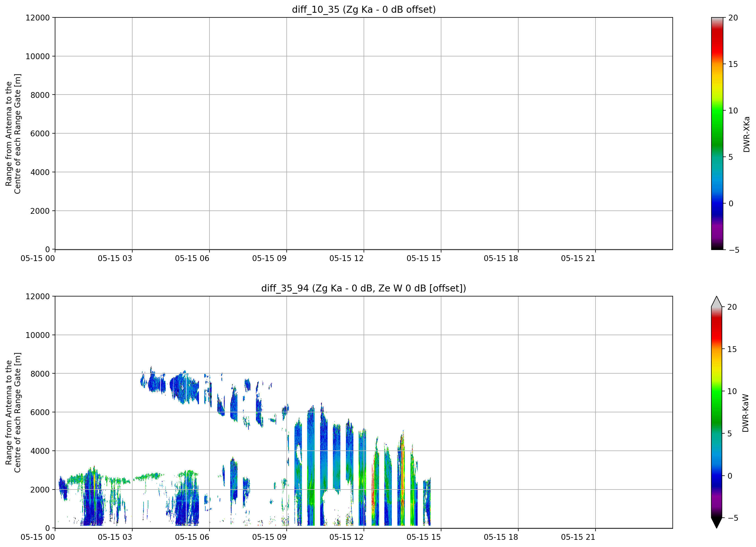The height and width of the screenshot is (547, 756).
Task: Click the "6000" y-tick of the diff_35_94 plot
Action: click(x=40, y=412)
